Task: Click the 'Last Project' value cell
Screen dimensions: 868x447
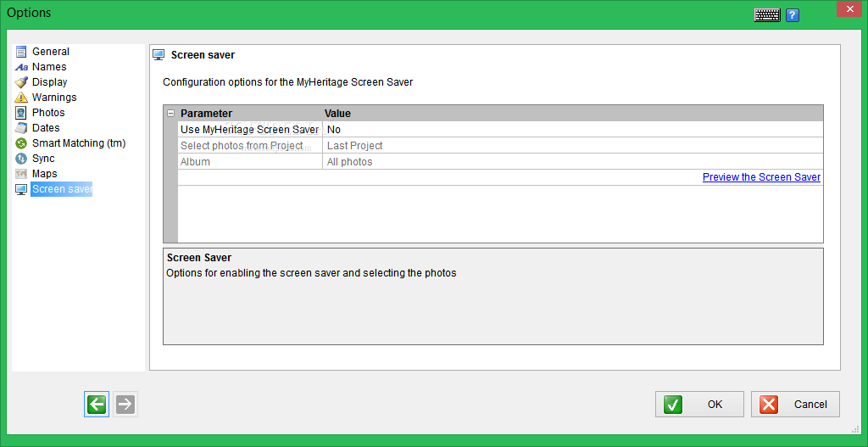Action: 573,146
